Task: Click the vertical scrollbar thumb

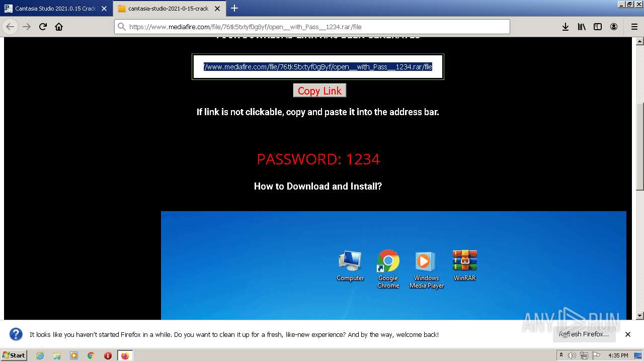Action: 640,147
